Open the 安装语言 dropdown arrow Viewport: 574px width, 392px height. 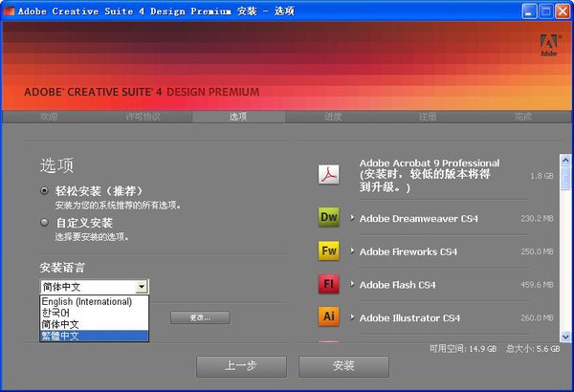pyautogui.click(x=142, y=287)
